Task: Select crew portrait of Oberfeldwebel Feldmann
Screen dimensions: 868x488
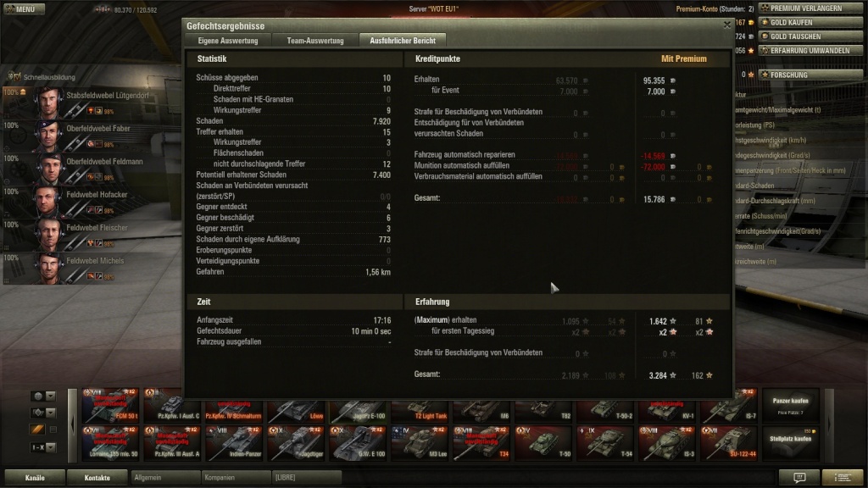Action: pos(48,169)
